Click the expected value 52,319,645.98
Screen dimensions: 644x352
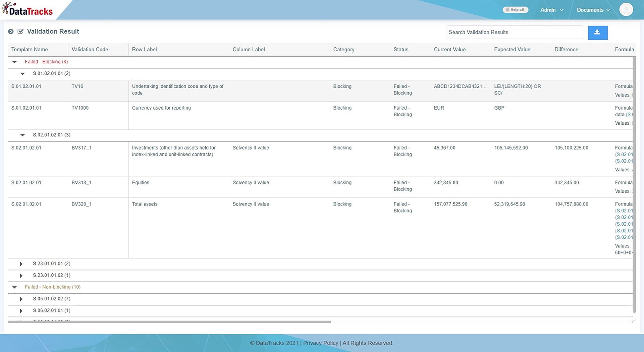[x=509, y=204]
